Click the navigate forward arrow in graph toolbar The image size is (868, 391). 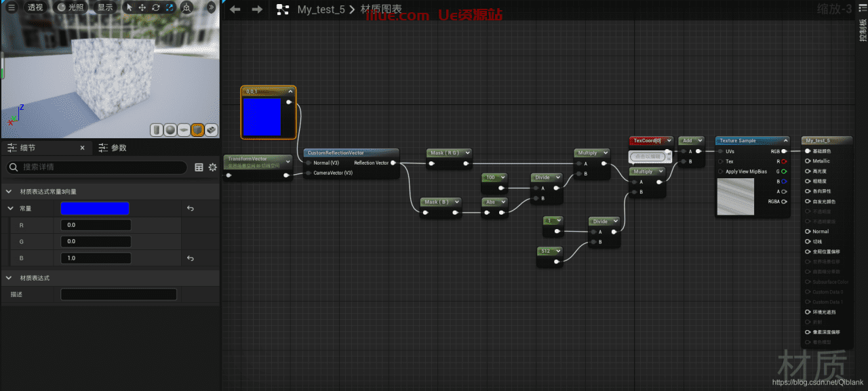click(x=257, y=9)
